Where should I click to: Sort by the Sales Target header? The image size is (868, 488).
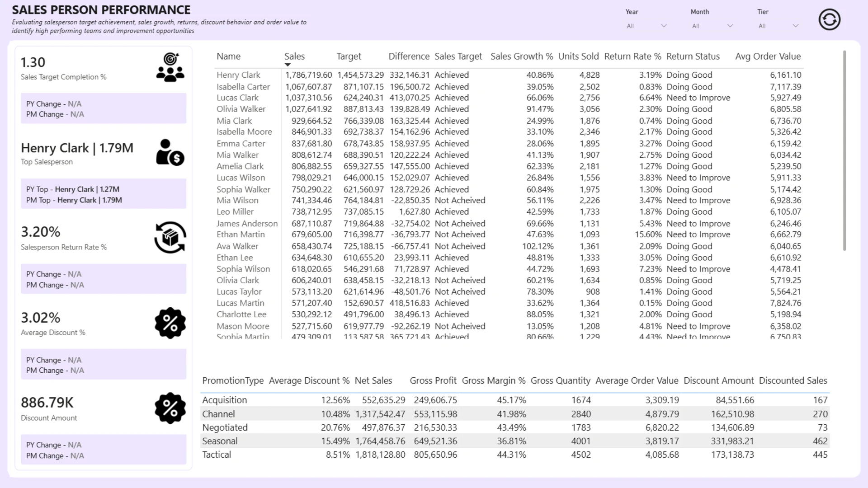click(x=458, y=56)
